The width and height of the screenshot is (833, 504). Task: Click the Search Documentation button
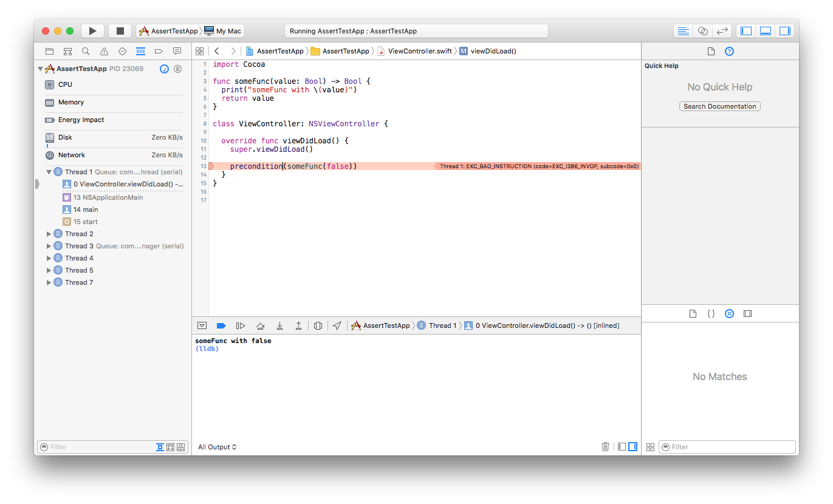click(x=719, y=106)
